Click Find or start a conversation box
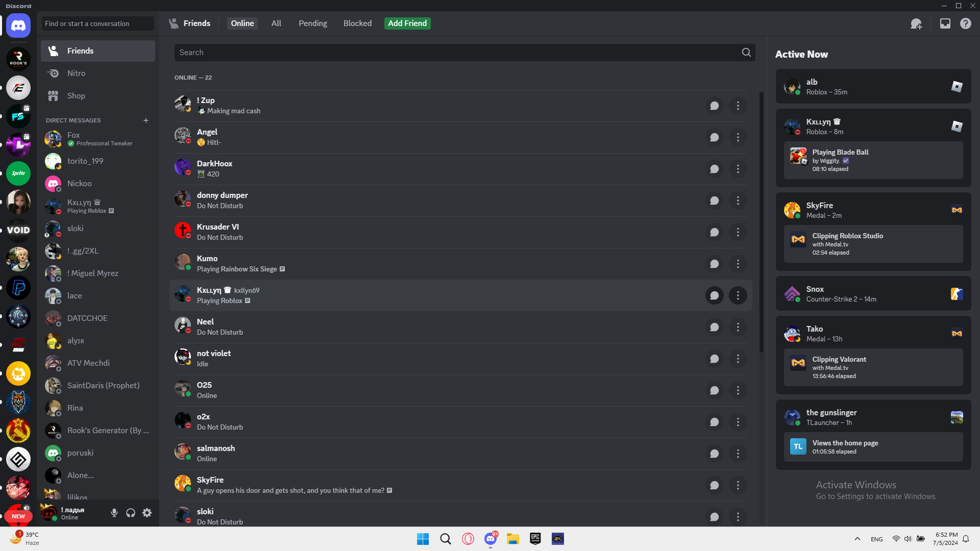The width and height of the screenshot is (980, 551). pyautogui.click(x=98, y=23)
